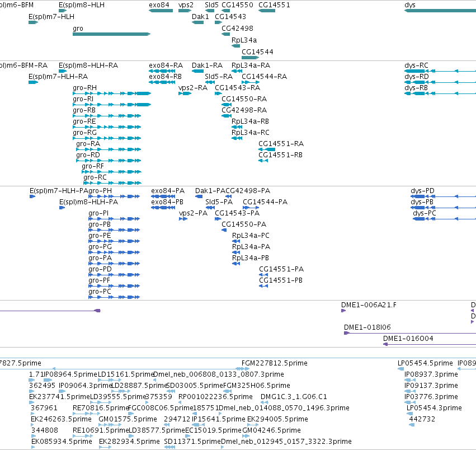The width and height of the screenshot is (476, 450).
Task: Select the exo84-RB transcript
Action: (162, 82)
